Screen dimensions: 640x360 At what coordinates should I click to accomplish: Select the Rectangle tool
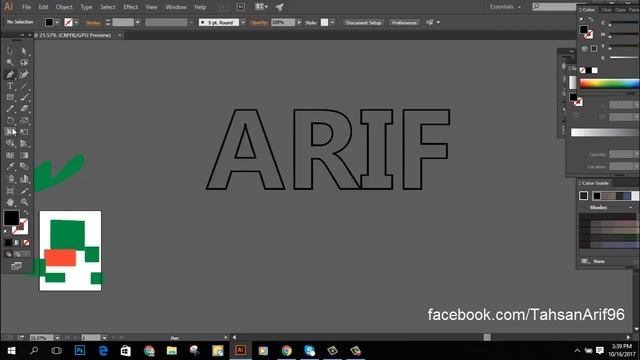click(10, 97)
